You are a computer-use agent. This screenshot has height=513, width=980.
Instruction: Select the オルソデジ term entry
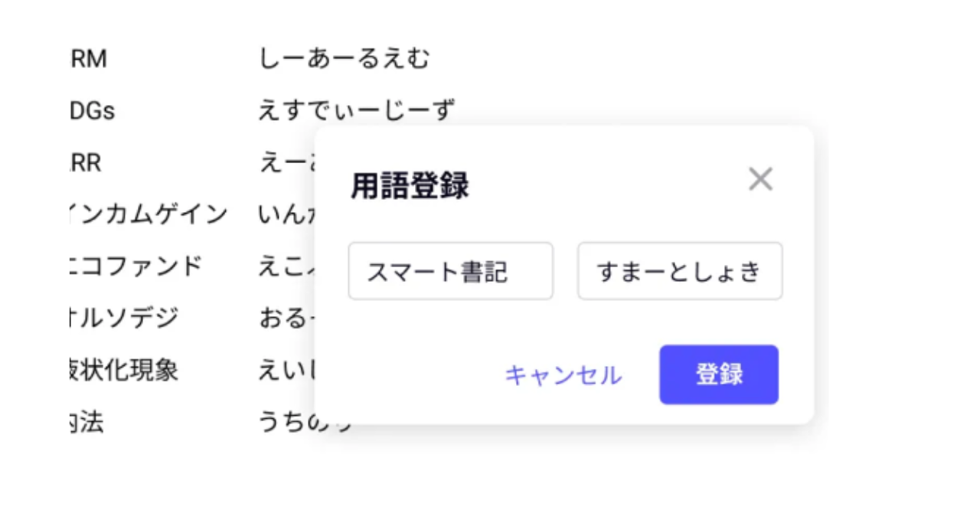[124, 318]
